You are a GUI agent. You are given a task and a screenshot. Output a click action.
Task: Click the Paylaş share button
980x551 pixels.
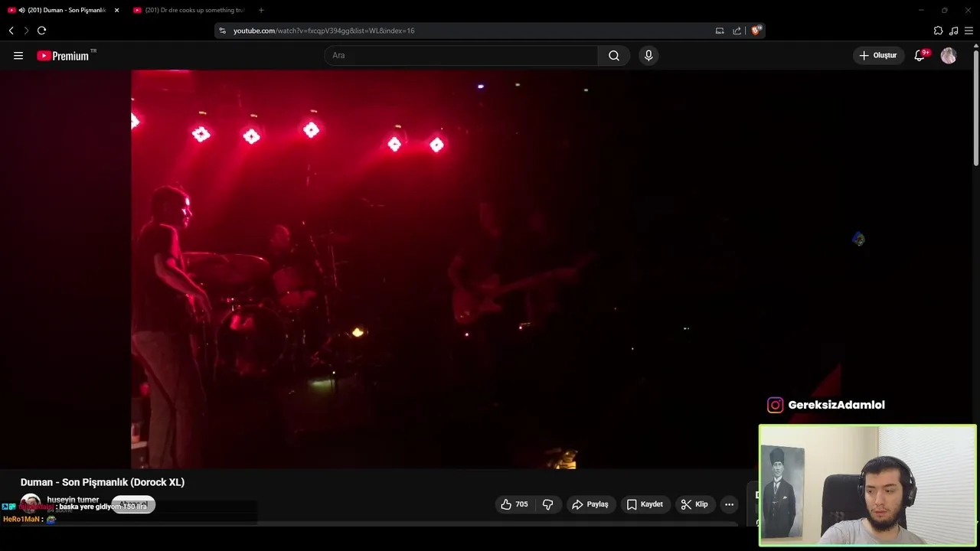click(x=590, y=504)
